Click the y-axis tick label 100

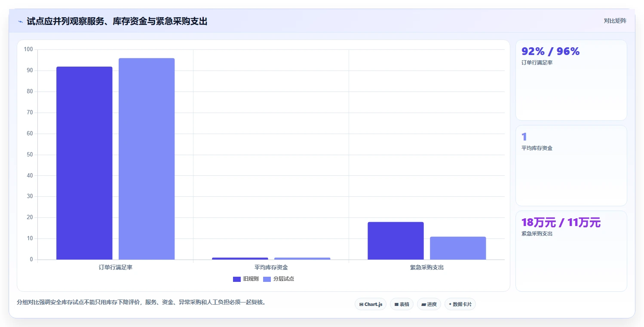[28, 49]
